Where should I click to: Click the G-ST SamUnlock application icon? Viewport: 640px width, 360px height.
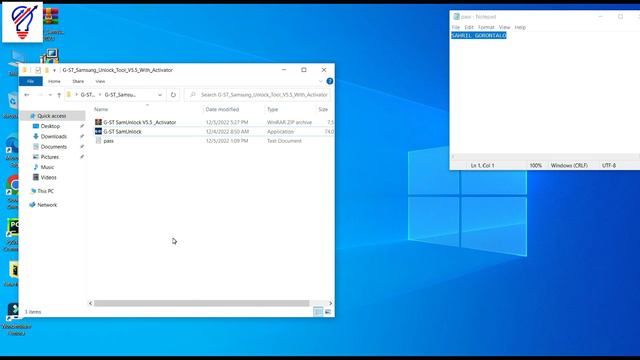point(98,131)
